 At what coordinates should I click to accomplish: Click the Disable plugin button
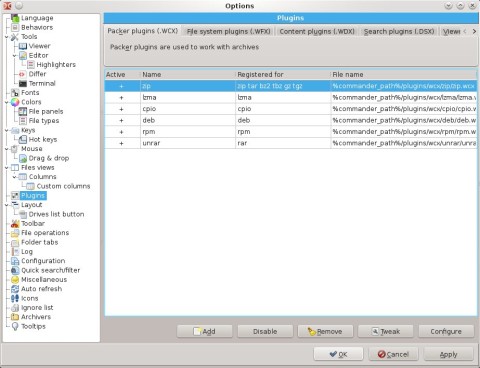pyautogui.click(x=265, y=331)
